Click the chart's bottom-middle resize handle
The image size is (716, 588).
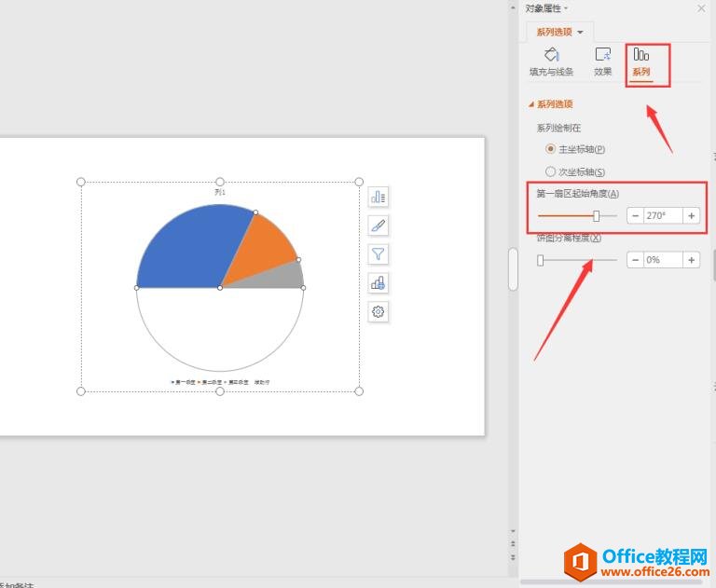pyautogui.click(x=220, y=391)
